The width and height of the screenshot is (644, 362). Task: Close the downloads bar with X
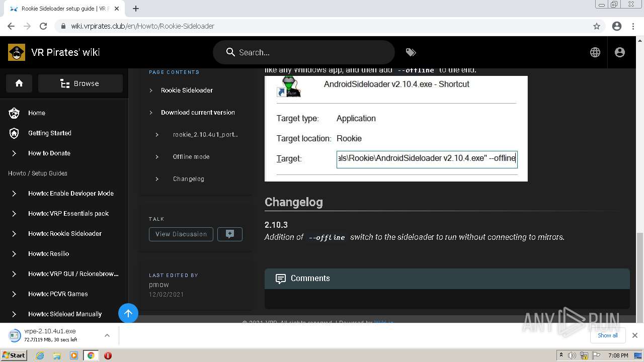(635, 335)
